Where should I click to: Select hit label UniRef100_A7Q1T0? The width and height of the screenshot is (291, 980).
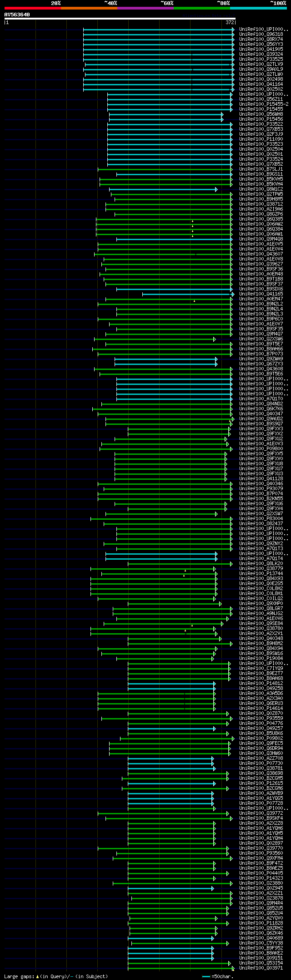click(261, 399)
